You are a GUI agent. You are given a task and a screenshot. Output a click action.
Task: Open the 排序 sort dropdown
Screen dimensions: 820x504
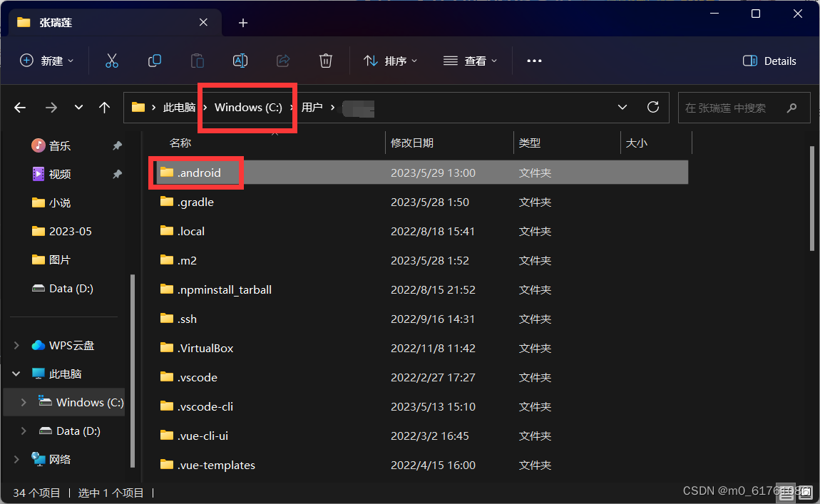(391, 61)
